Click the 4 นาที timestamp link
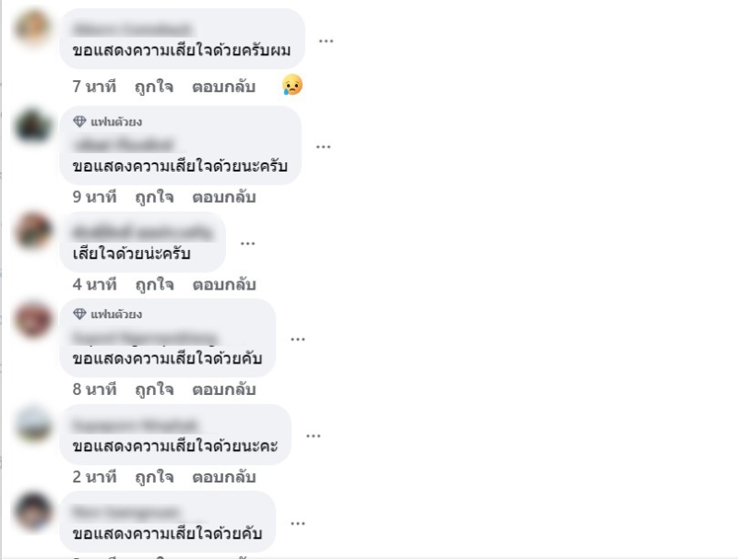This screenshot has height=560, width=738. click(94, 285)
